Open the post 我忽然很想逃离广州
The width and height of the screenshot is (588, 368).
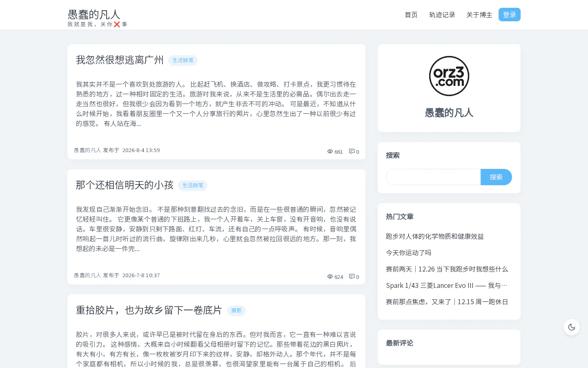pyautogui.click(x=120, y=60)
